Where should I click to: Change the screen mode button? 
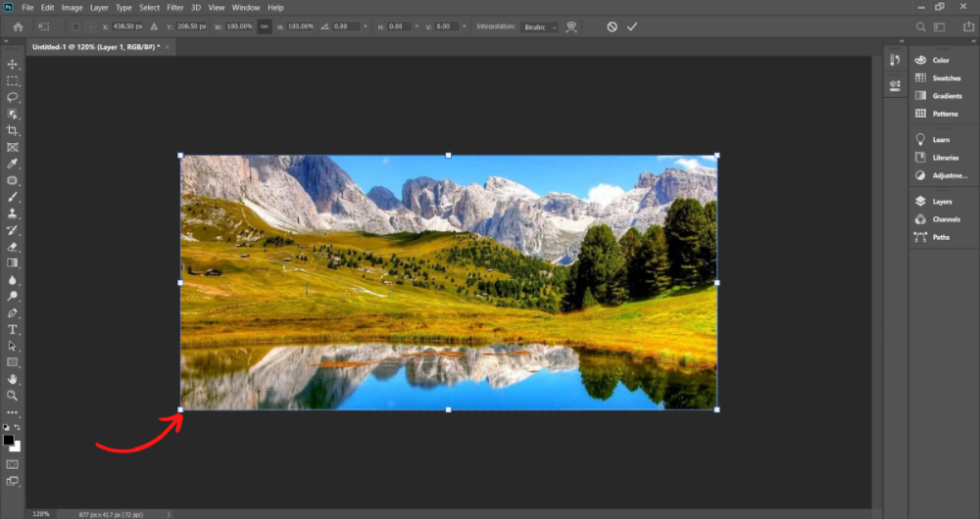pyautogui.click(x=13, y=481)
